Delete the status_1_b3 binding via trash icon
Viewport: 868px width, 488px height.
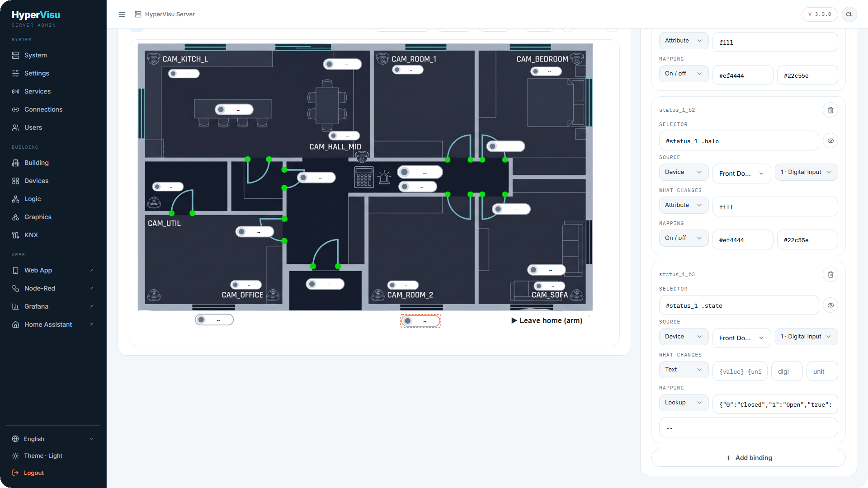830,274
